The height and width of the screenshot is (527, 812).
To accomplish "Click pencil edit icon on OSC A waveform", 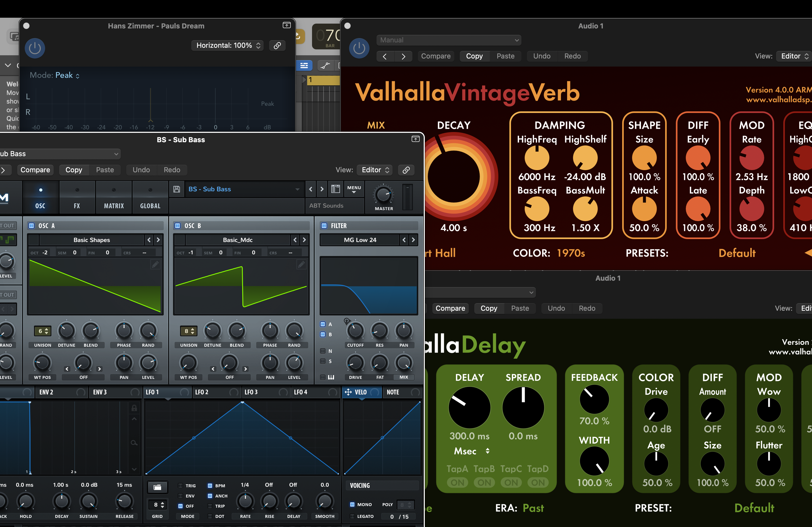I will click(x=155, y=264).
